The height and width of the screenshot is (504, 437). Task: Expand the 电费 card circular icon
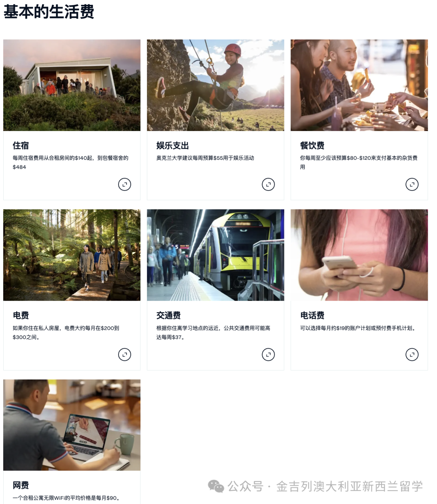[x=125, y=355]
